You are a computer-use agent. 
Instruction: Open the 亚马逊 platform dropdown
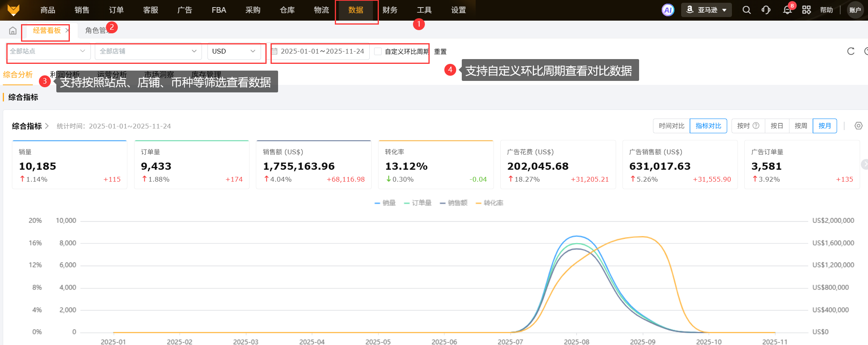click(x=707, y=10)
